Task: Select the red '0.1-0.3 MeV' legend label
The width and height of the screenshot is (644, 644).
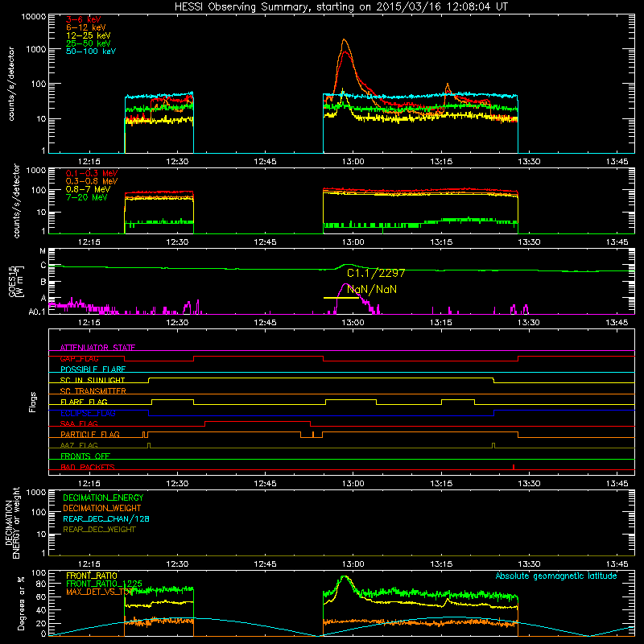Action: point(92,173)
